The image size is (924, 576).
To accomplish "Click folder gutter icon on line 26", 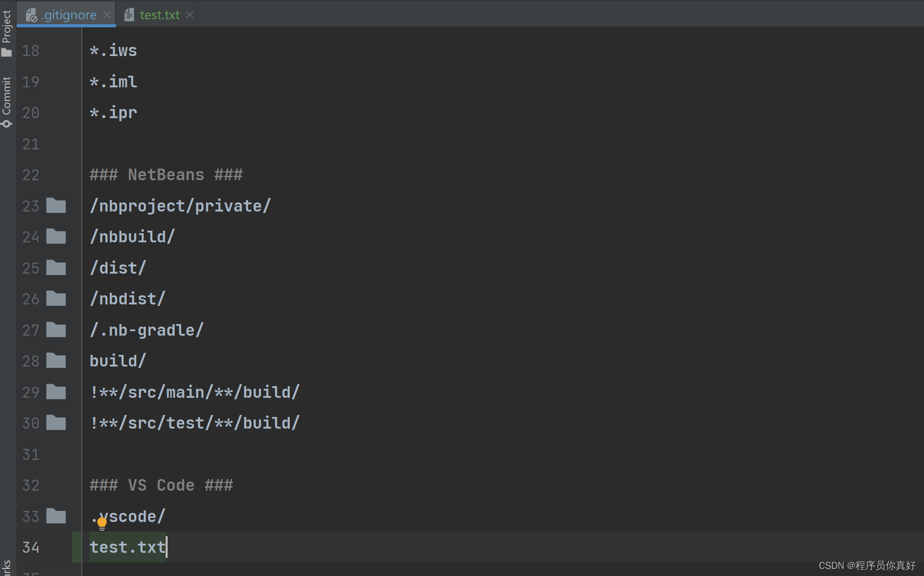I will [56, 298].
